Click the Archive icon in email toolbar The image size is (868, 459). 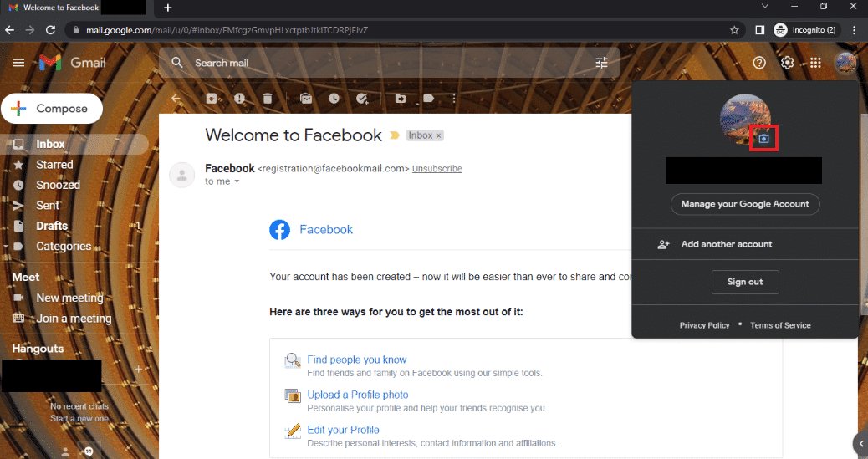212,99
